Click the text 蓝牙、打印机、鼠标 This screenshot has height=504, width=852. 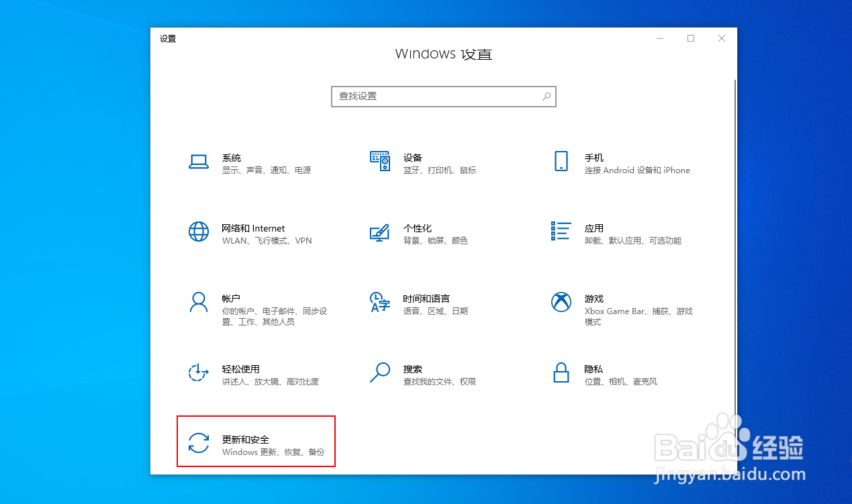tap(440, 170)
